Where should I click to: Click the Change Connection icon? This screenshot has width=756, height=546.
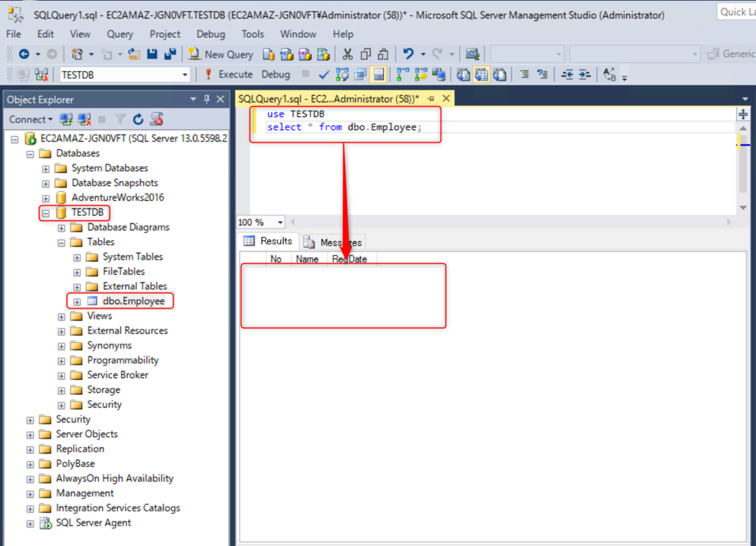(42, 75)
